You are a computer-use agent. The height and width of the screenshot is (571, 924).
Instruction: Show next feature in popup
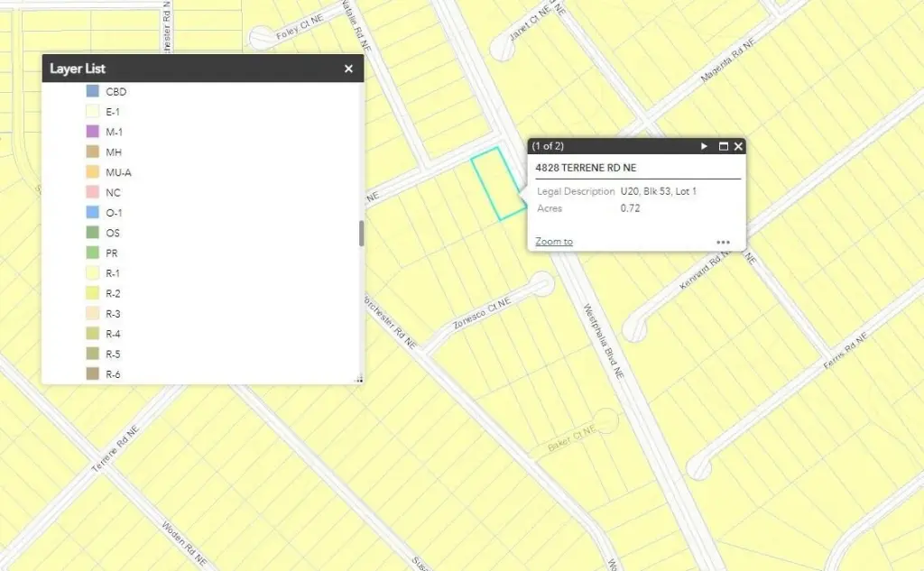[x=705, y=146]
